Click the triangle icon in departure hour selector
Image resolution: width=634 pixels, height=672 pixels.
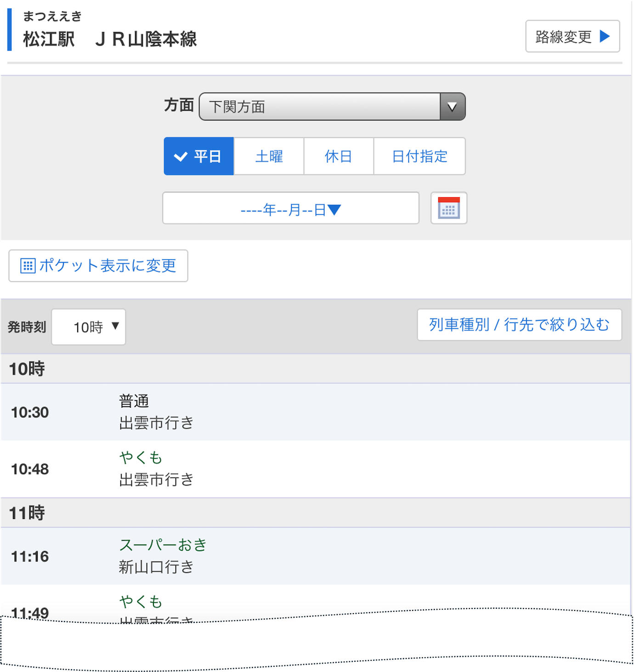point(115,327)
